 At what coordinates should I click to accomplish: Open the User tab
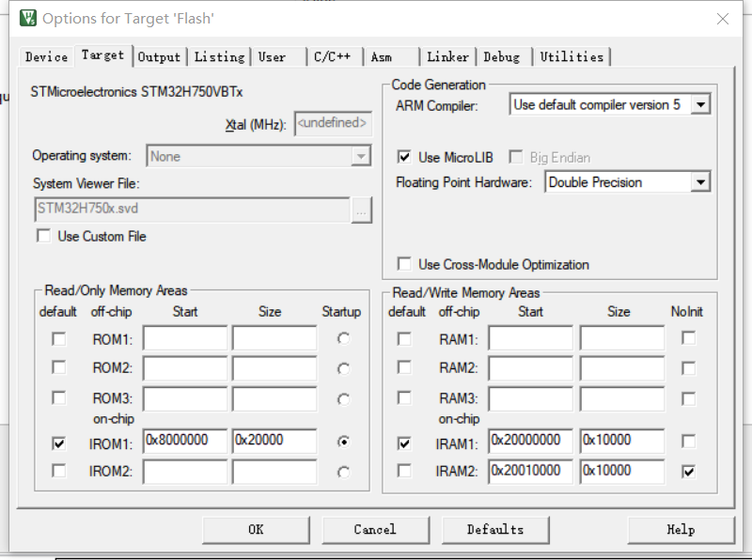tap(279, 56)
